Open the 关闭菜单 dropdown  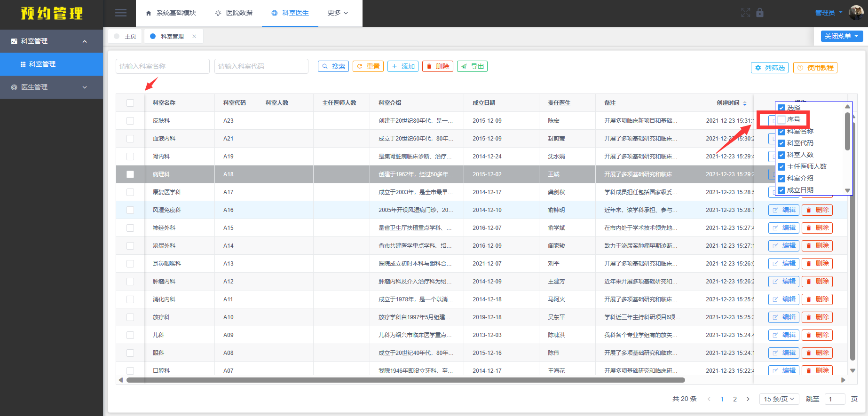click(842, 36)
